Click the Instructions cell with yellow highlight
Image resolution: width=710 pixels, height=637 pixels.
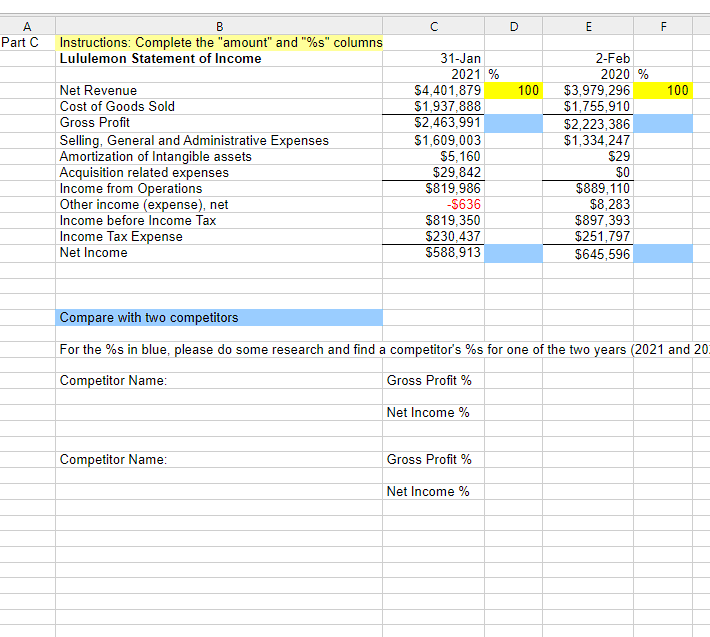(x=219, y=43)
